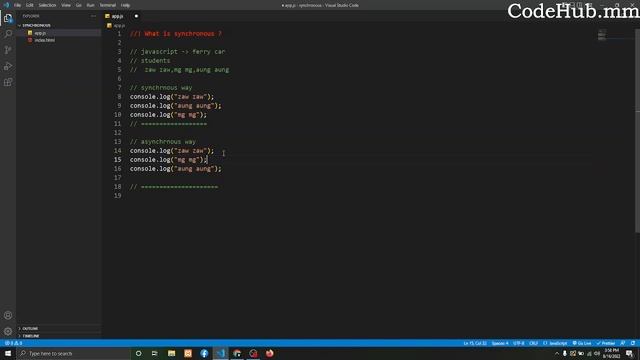Open the Help menu
Viewport: 640px width, 360px height.
[x=125, y=5]
